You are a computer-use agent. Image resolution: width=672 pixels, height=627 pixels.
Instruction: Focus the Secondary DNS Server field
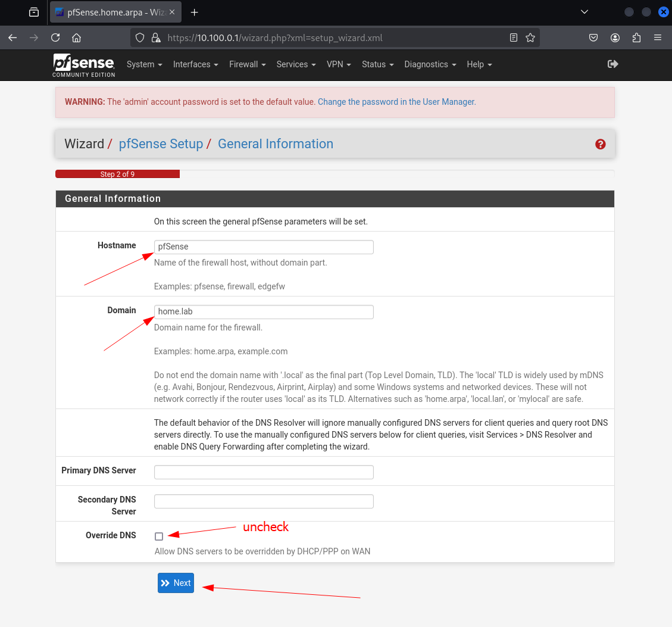[x=264, y=501]
